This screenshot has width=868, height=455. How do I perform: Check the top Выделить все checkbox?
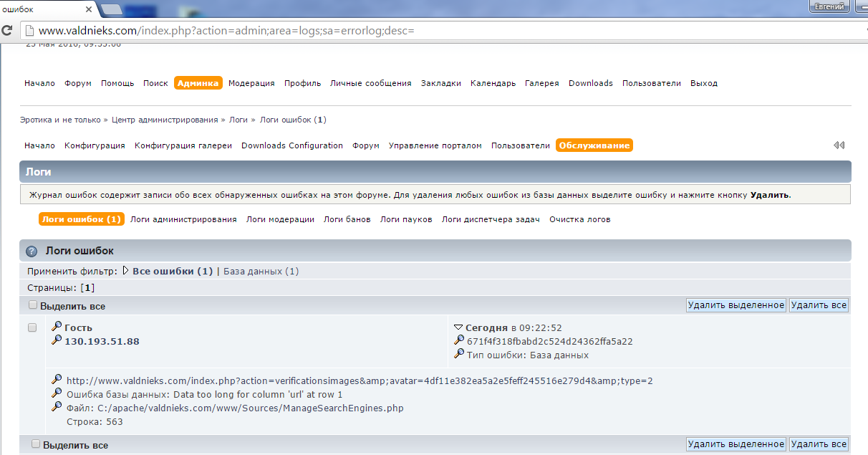pos(33,305)
